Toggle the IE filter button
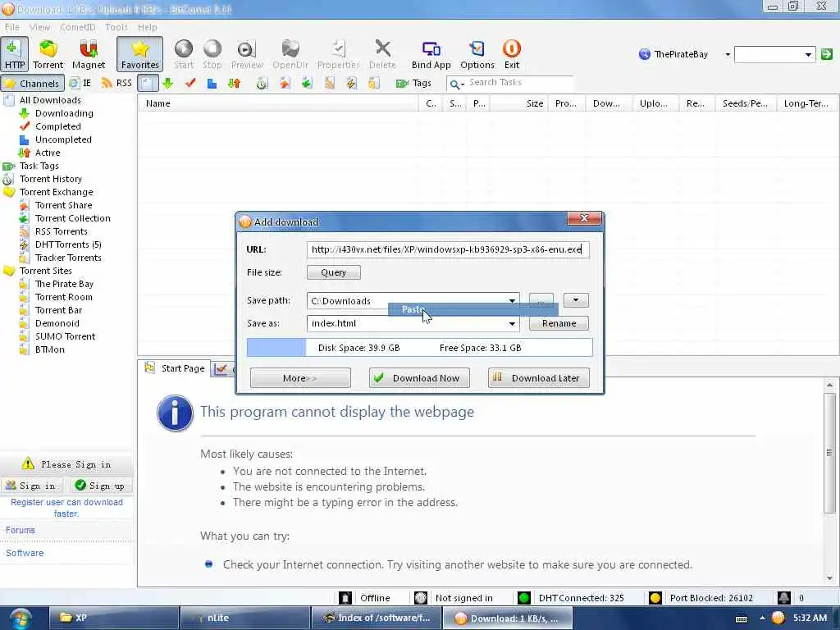 pyautogui.click(x=80, y=83)
